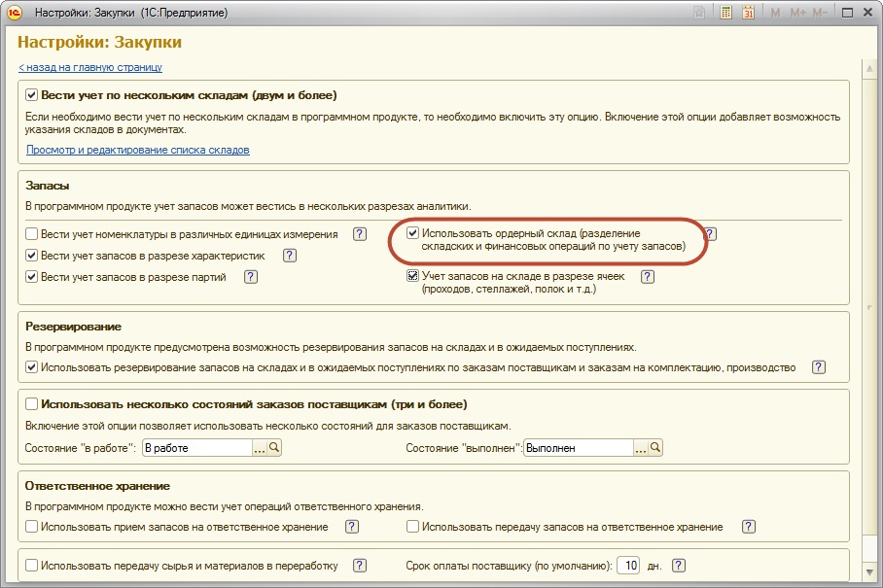Click help icon next to 'разрезе партий'

pos(251,277)
